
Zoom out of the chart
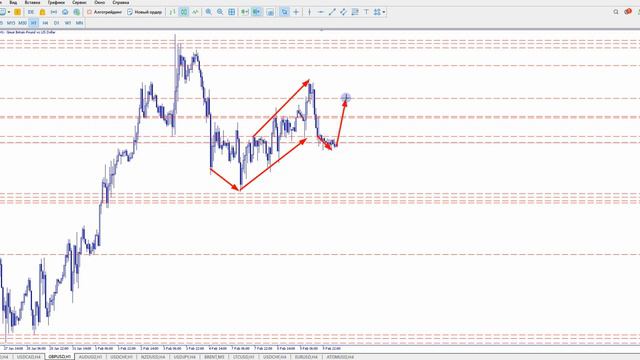tap(220, 12)
